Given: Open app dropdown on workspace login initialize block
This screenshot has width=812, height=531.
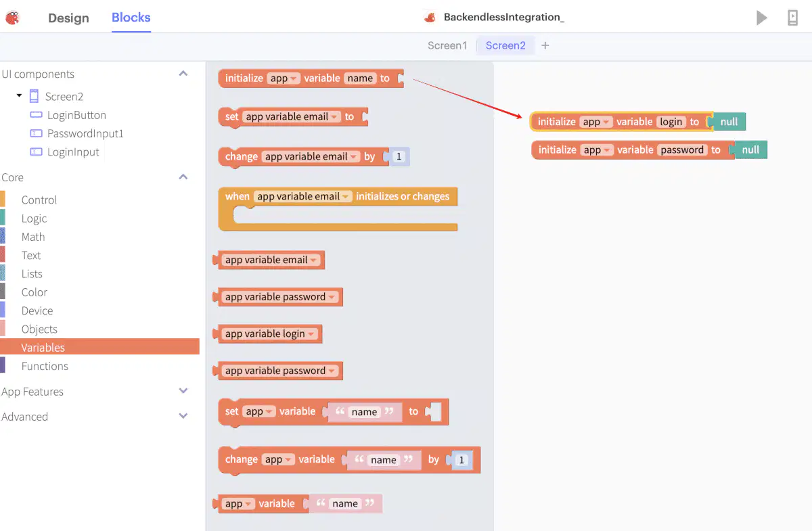Looking at the screenshot, I should pos(596,122).
